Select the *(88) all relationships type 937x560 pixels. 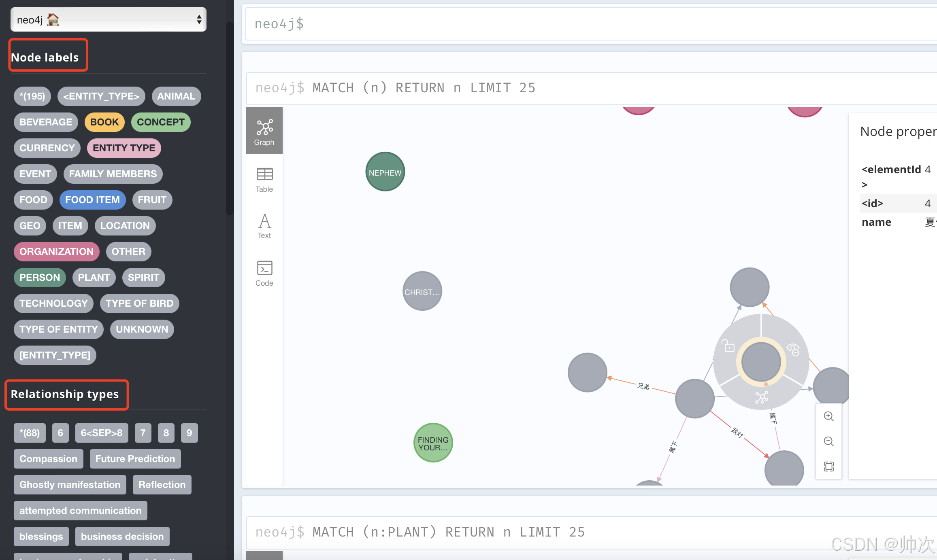[x=30, y=433]
